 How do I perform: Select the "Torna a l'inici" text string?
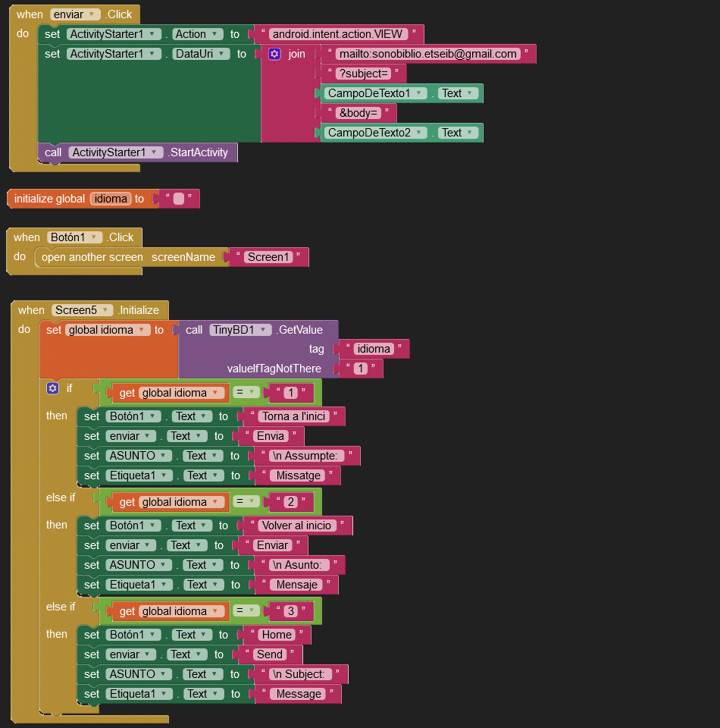(x=293, y=416)
